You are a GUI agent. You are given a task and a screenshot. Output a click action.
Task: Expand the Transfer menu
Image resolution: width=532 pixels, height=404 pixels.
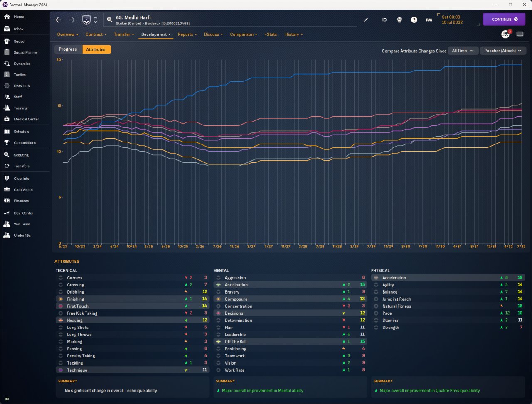[124, 34]
